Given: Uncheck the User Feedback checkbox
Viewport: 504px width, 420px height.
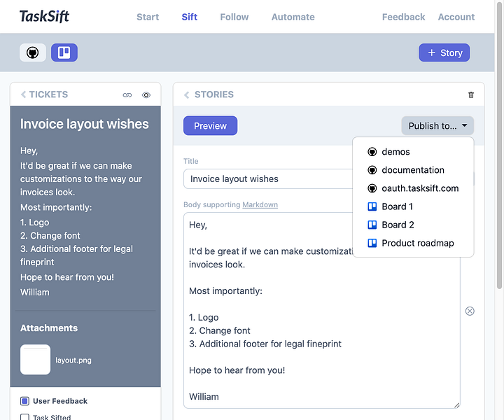Looking at the screenshot, I should 24,401.
